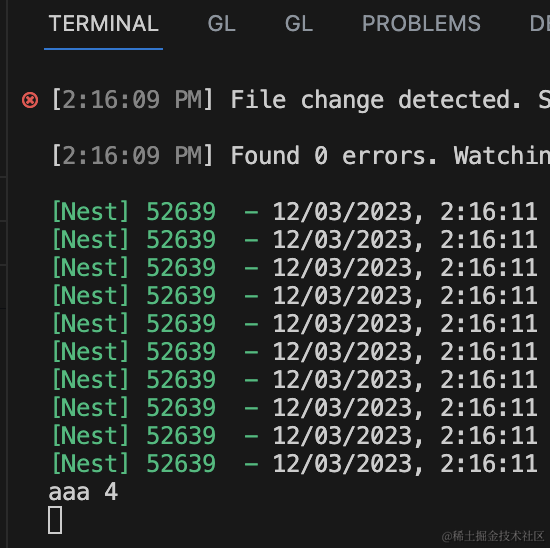Click the blue underline beneath TERMINAL tab
Image resolution: width=550 pixels, height=548 pixels.
click(103, 49)
